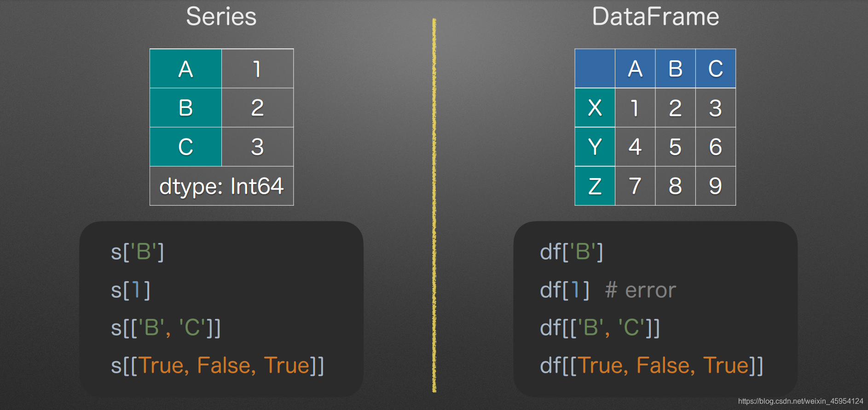Click the Series value 2 beside index B
The image size is (868, 410).
(258, 108)
